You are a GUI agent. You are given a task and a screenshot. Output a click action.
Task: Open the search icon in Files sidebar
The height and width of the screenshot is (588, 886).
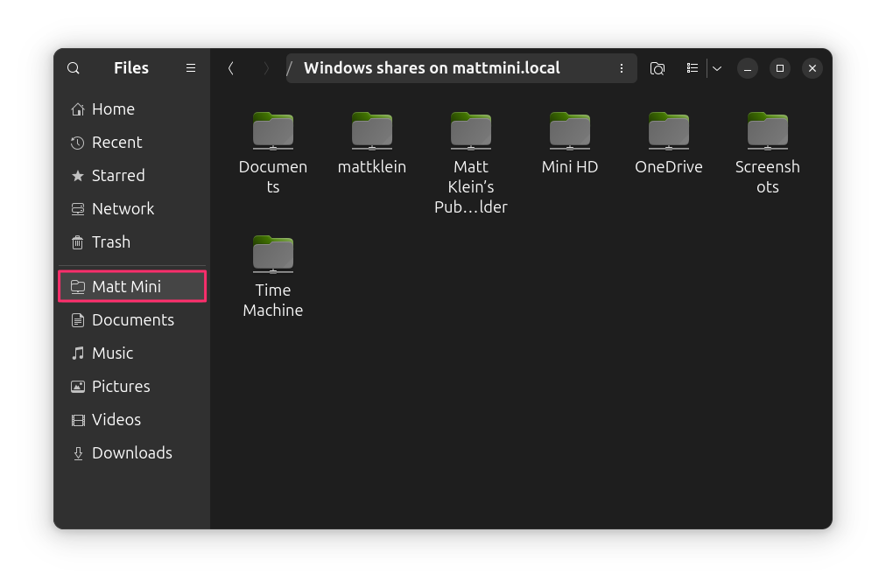pos(74,68)
